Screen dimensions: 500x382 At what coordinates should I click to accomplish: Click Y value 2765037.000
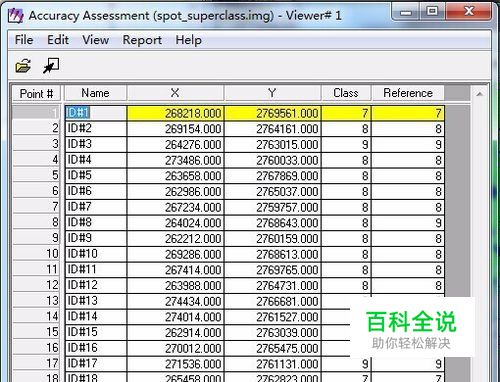pos(273,191)
